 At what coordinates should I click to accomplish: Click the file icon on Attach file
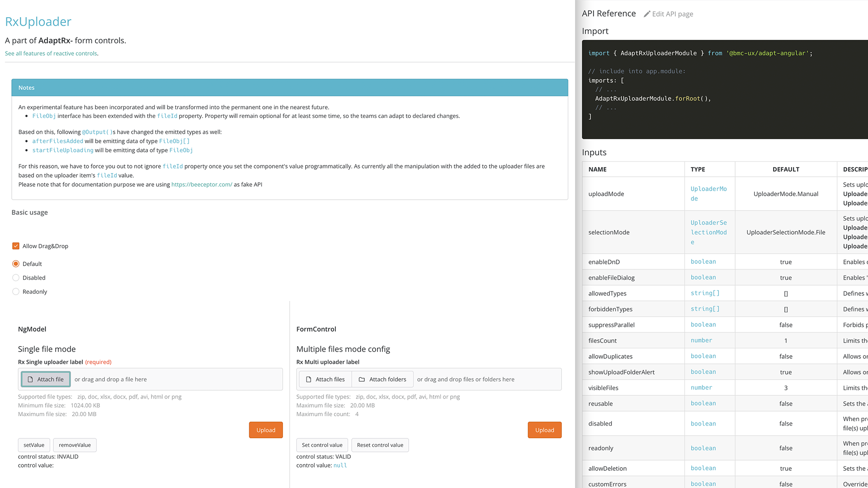30,380
